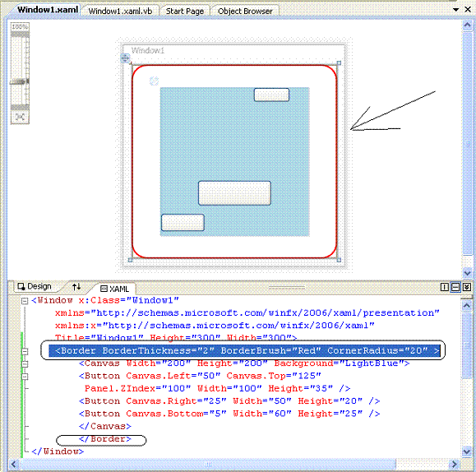Select the large button on the canvas

point(234,193)
